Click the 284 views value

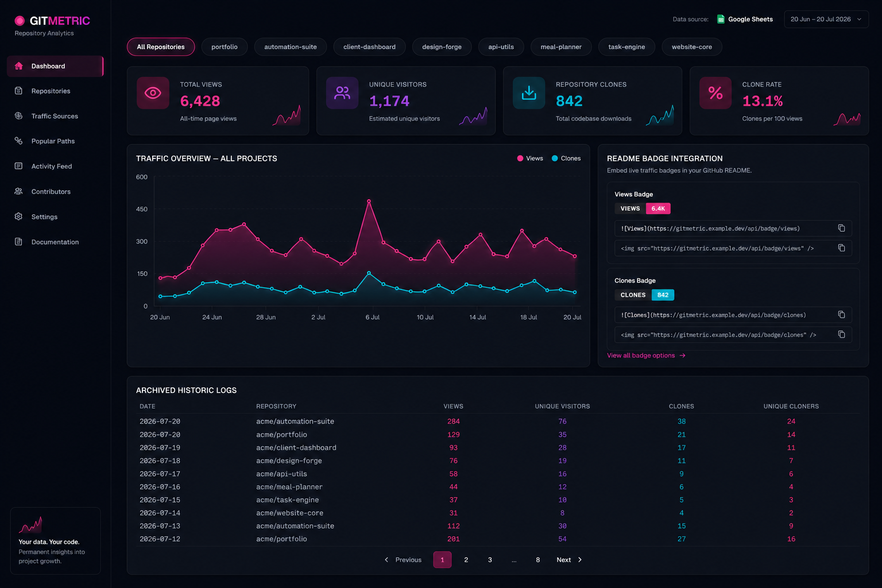(x=453, y=421)
